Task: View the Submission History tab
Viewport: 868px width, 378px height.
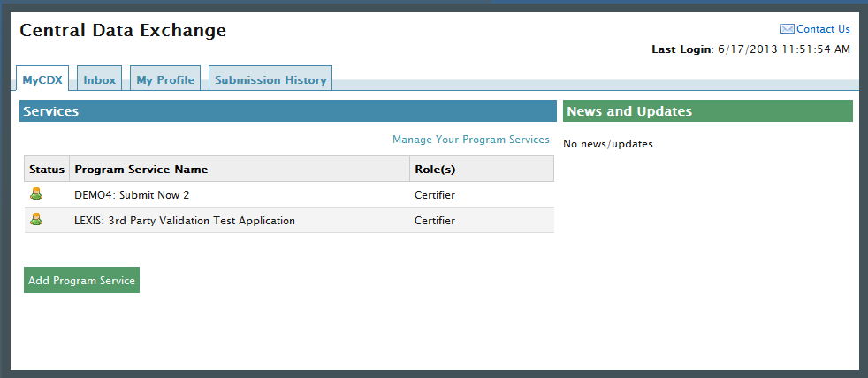Action: click(x=270, y=79)
